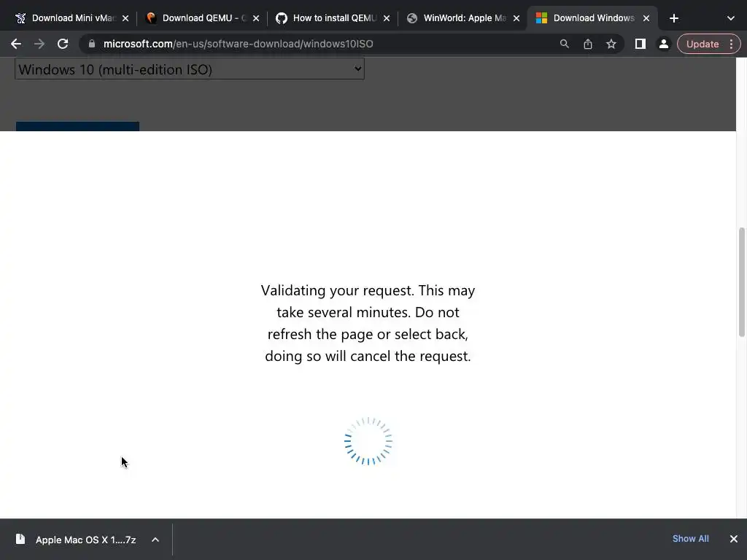Click the address bar URL
This screenshot has width=747, height=560.
(239, 44)
